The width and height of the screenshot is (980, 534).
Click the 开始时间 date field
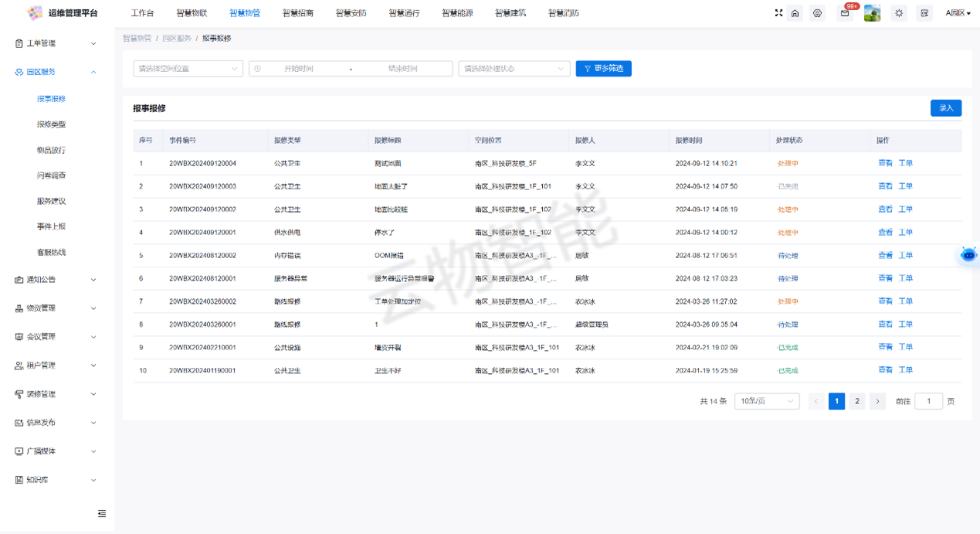[x=299, y=69]
